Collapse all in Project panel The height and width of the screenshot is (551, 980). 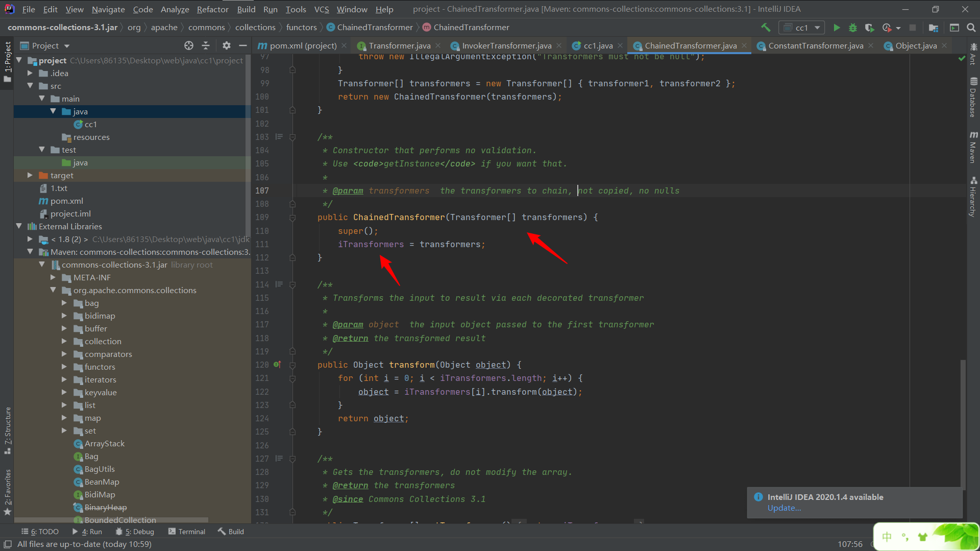tap(206, 45)
